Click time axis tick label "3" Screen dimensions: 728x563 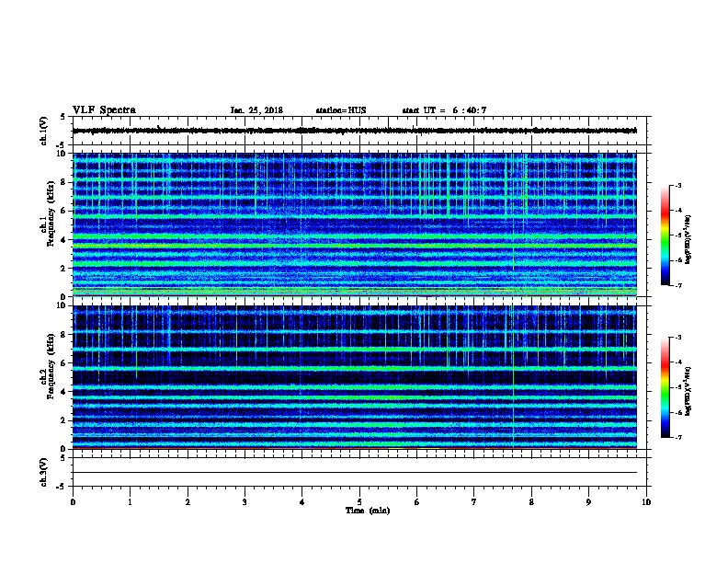click(x=245, y=502)
